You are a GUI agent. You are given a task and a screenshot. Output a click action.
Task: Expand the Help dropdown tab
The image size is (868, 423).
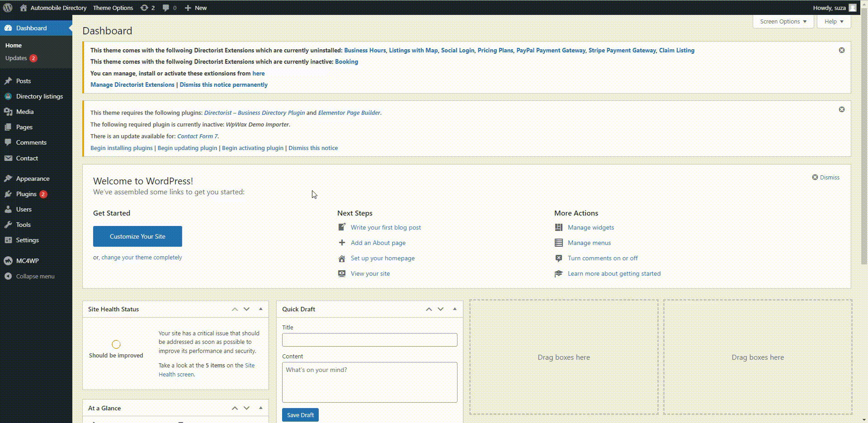click(833, 22)
